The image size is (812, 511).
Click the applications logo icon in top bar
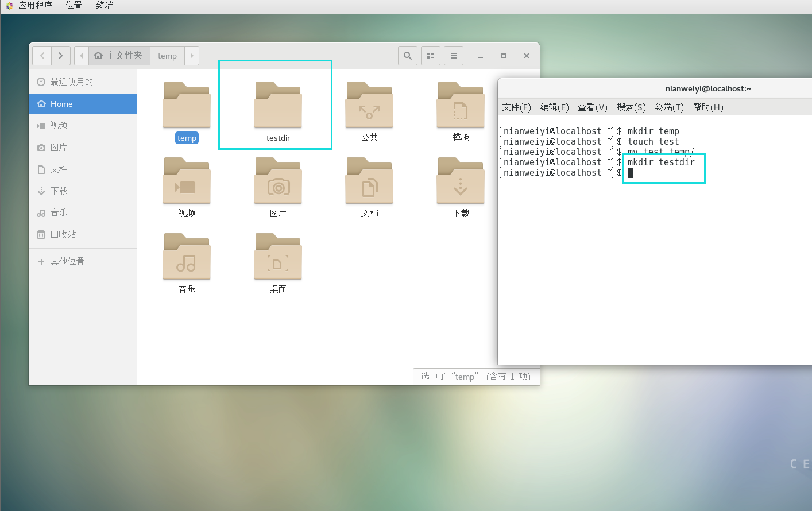click(9, 6)
